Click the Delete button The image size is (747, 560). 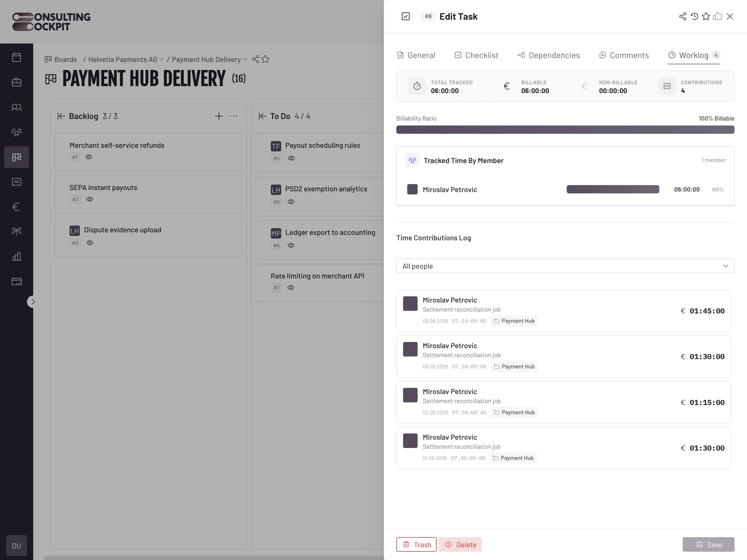(460, 544)
